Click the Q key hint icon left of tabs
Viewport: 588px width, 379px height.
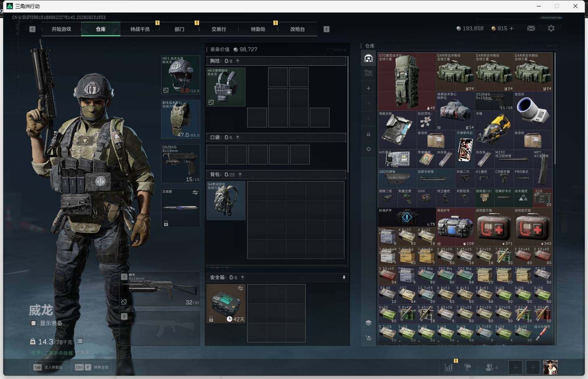[32, 29]
